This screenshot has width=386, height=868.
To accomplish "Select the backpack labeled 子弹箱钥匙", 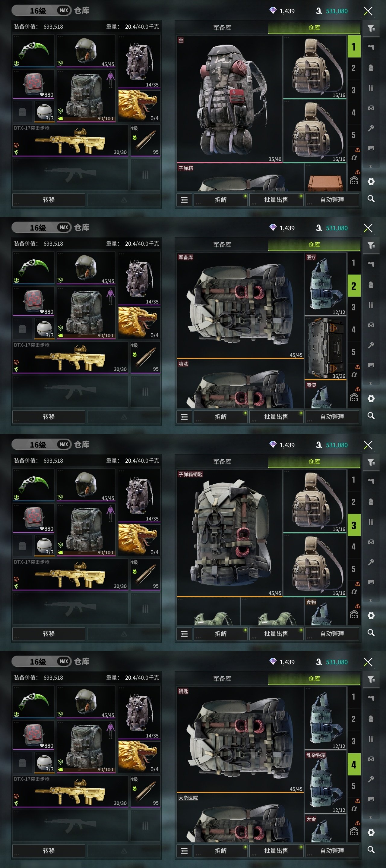I will pos(229,533).
